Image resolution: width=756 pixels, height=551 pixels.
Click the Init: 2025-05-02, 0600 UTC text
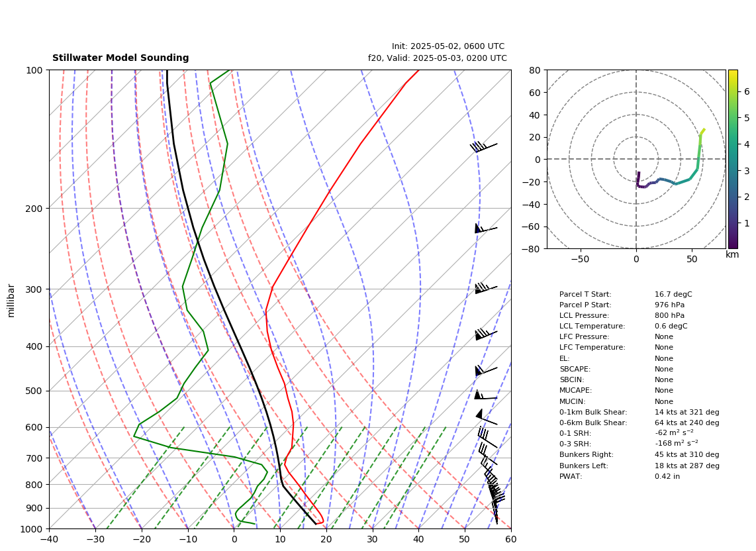(x=448, y=46)
